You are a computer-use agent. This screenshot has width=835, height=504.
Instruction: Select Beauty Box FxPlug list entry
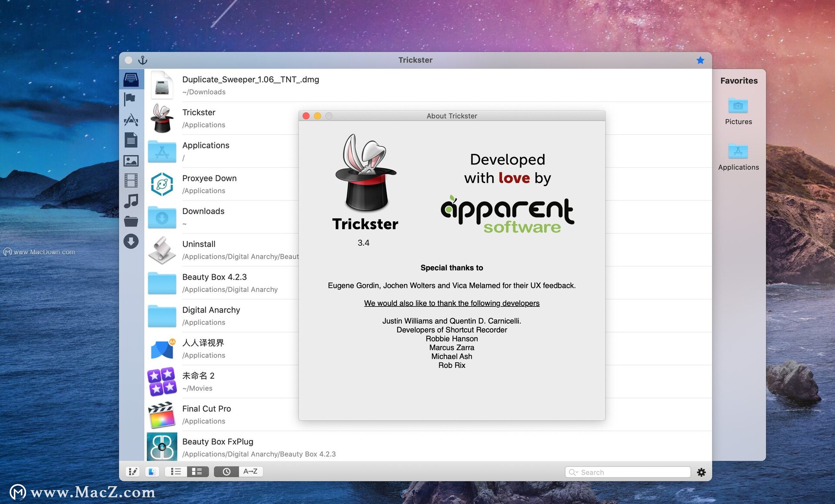428,447
